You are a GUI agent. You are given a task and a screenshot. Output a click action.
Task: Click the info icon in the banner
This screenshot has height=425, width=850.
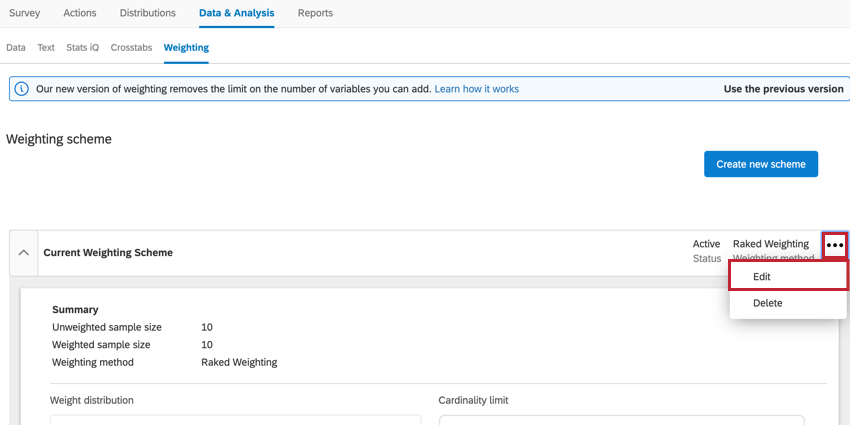pyautogui.click(x=22, y=89)
